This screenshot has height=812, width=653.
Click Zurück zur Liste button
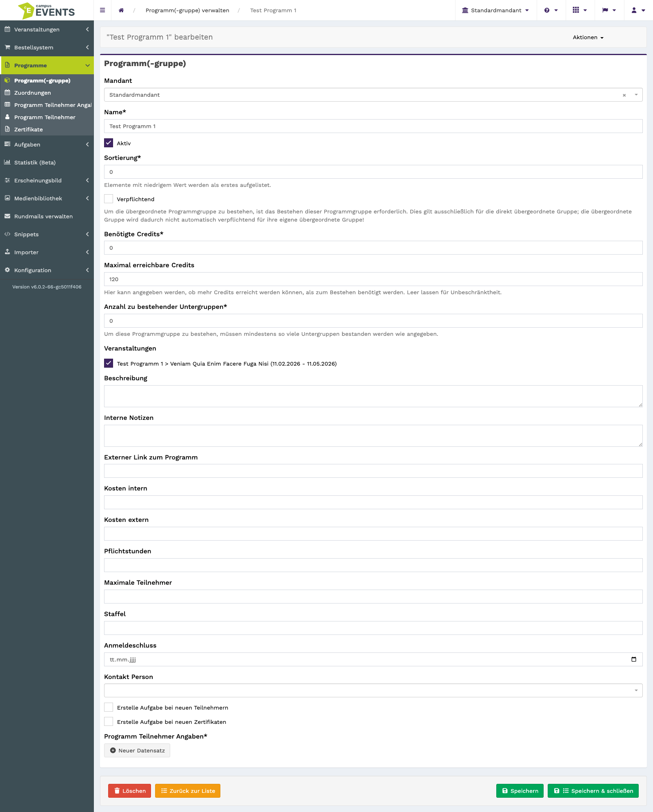click(x=188, y=791)
